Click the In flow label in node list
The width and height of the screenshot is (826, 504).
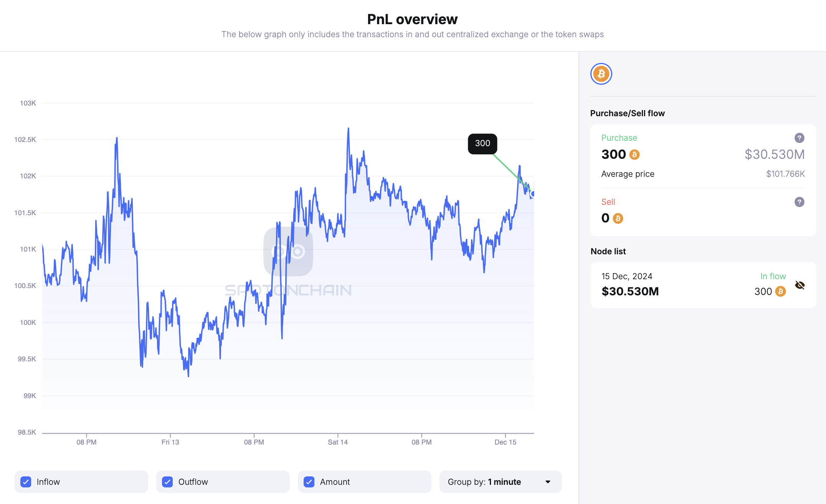click(x=773, y=276)
